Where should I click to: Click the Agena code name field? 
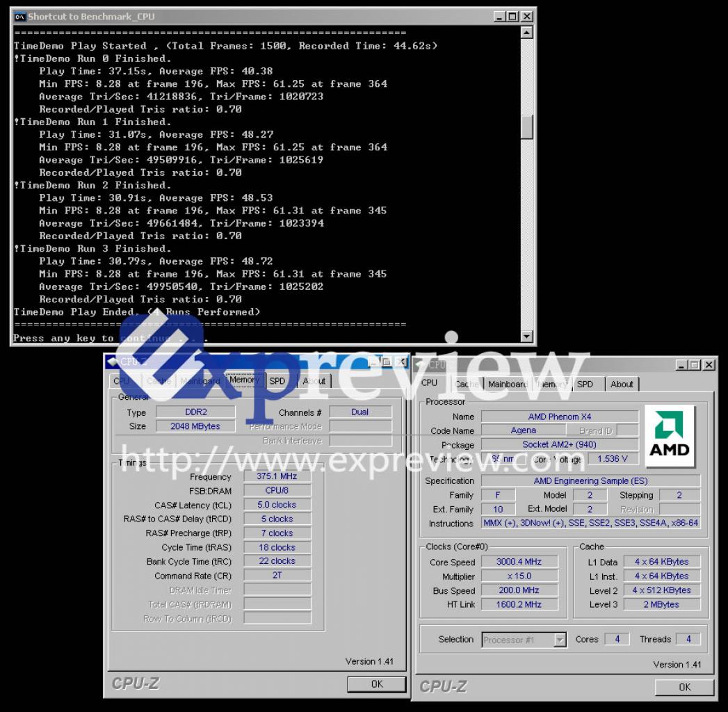point(524,430)
